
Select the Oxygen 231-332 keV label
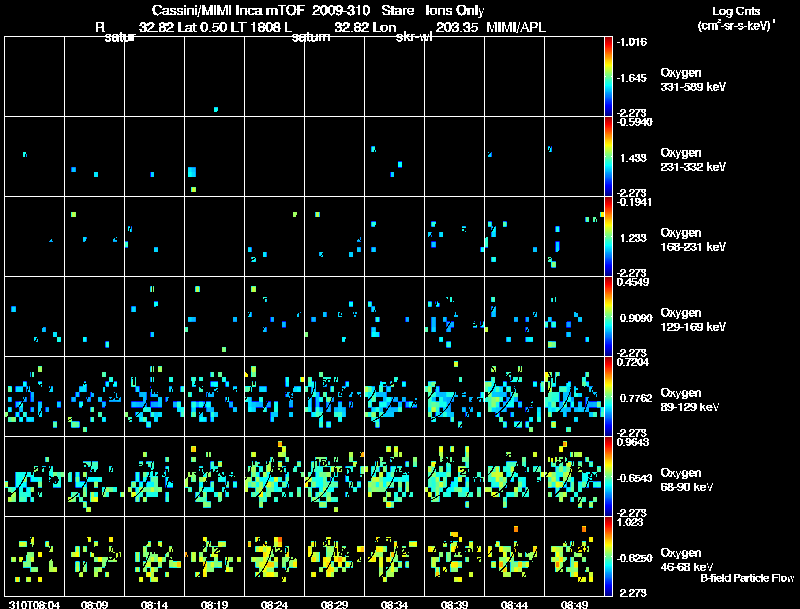coord(693,160)
